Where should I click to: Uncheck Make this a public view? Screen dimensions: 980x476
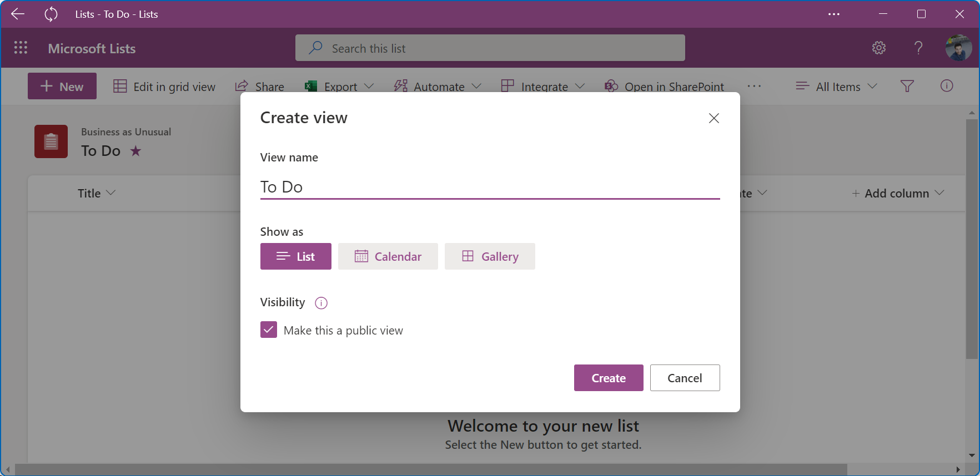(x=269, y=330)
